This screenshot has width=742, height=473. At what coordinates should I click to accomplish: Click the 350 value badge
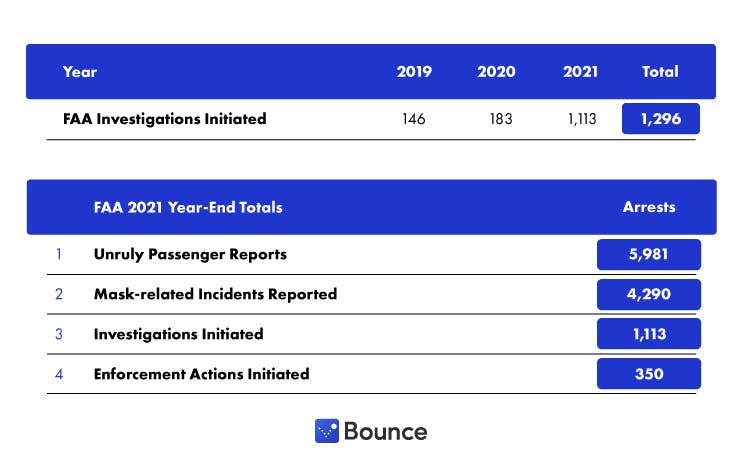point(649,374)
